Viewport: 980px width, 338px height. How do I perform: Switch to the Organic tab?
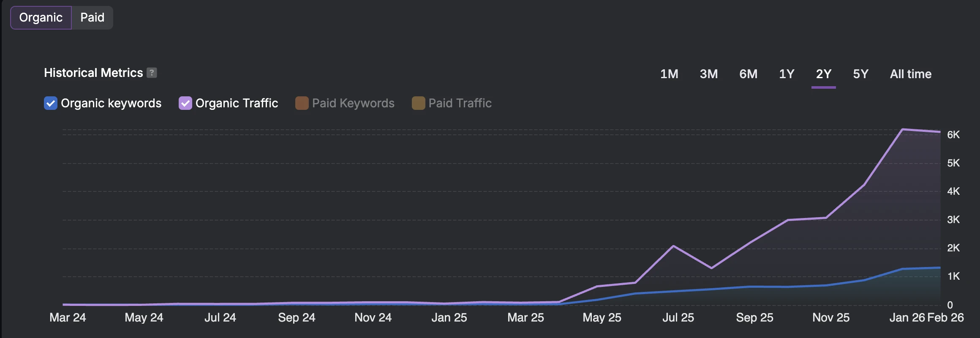41,18
